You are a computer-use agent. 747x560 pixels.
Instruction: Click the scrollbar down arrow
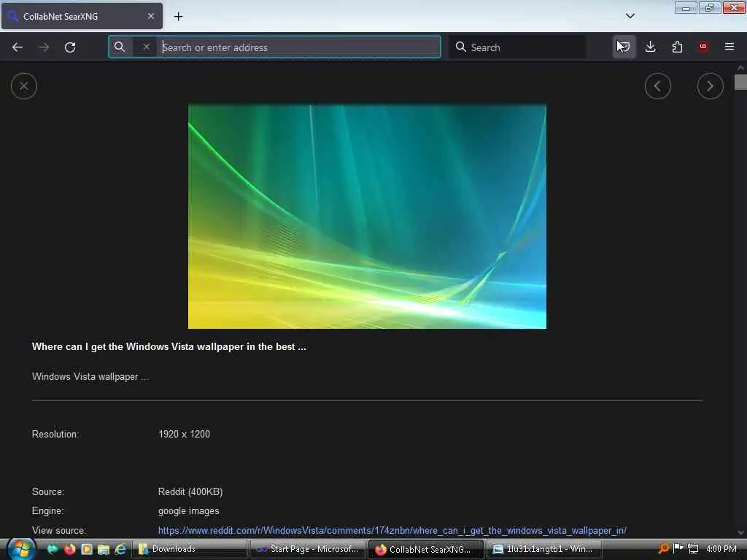tap(740, 533)
